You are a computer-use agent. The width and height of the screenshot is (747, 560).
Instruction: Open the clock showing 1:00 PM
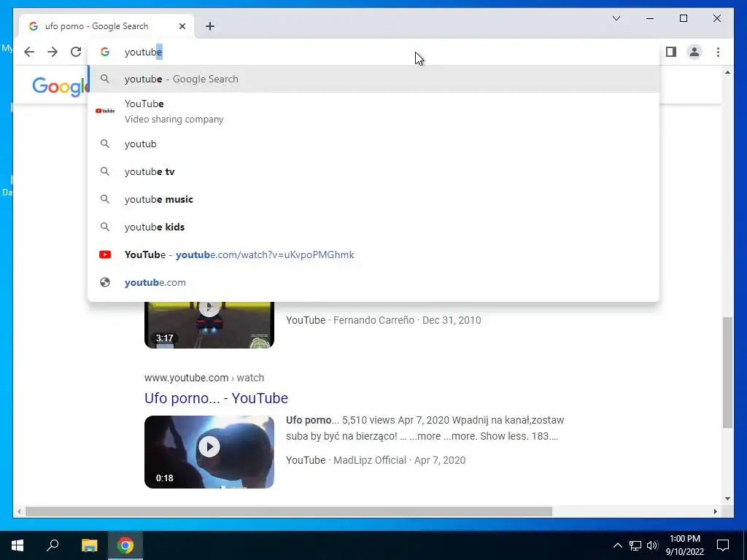(684, 545)
